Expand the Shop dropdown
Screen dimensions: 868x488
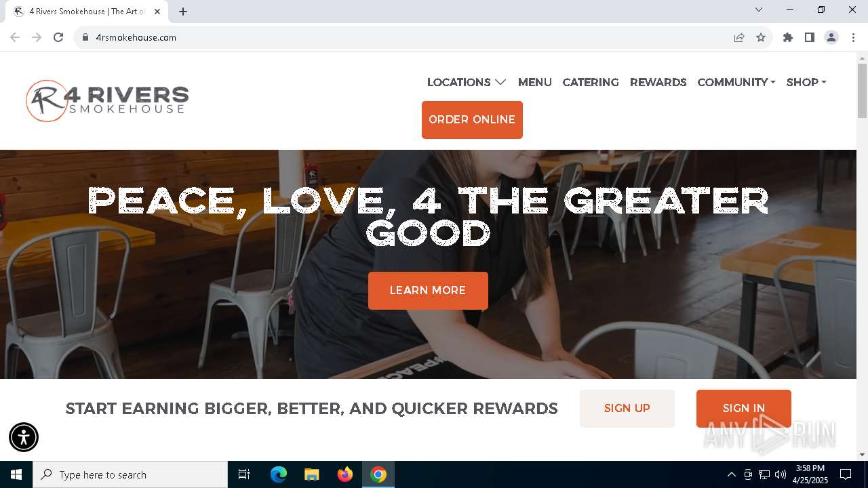coord(806,82)
